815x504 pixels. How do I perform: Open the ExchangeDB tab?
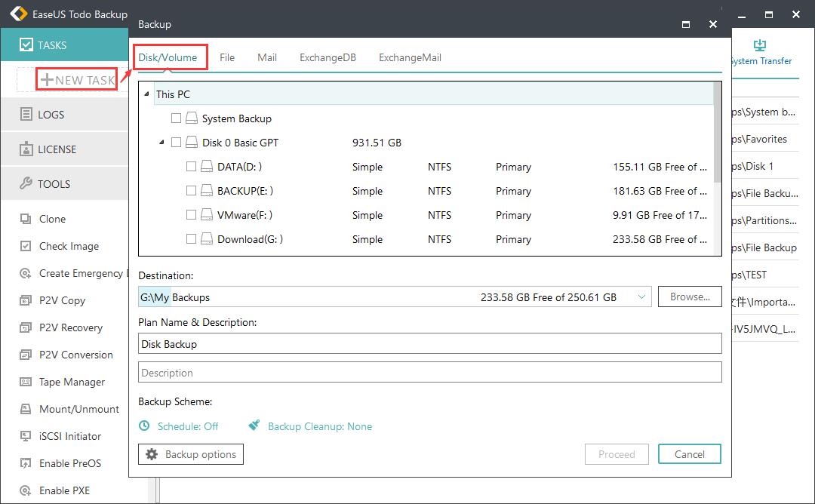click(328, 57)
